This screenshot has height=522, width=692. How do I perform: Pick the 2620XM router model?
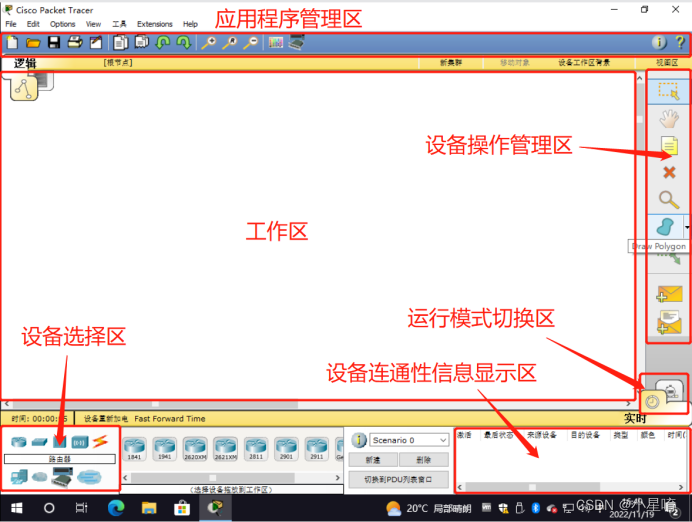click(x=195, y=449)
